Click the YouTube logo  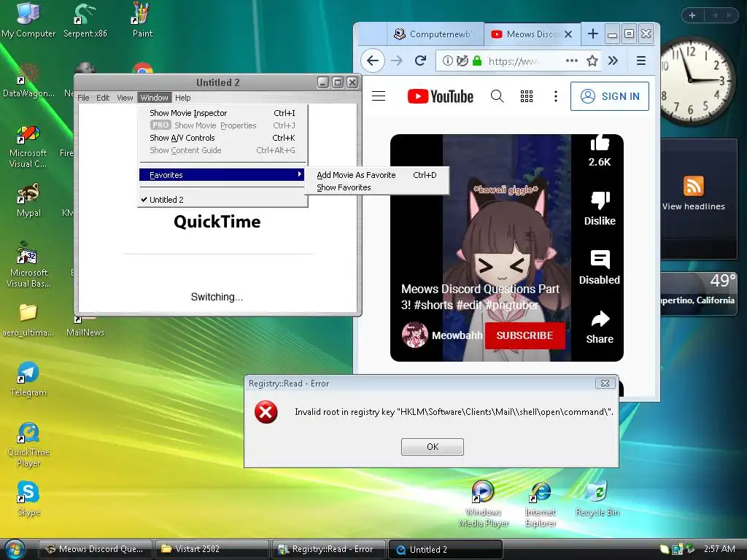pos(441,96)
